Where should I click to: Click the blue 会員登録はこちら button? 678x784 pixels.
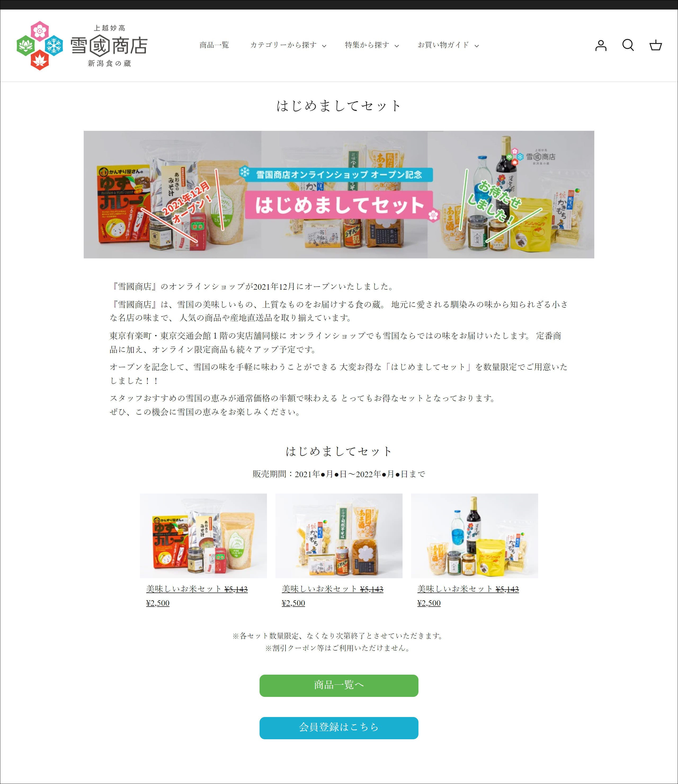[339, 728]
